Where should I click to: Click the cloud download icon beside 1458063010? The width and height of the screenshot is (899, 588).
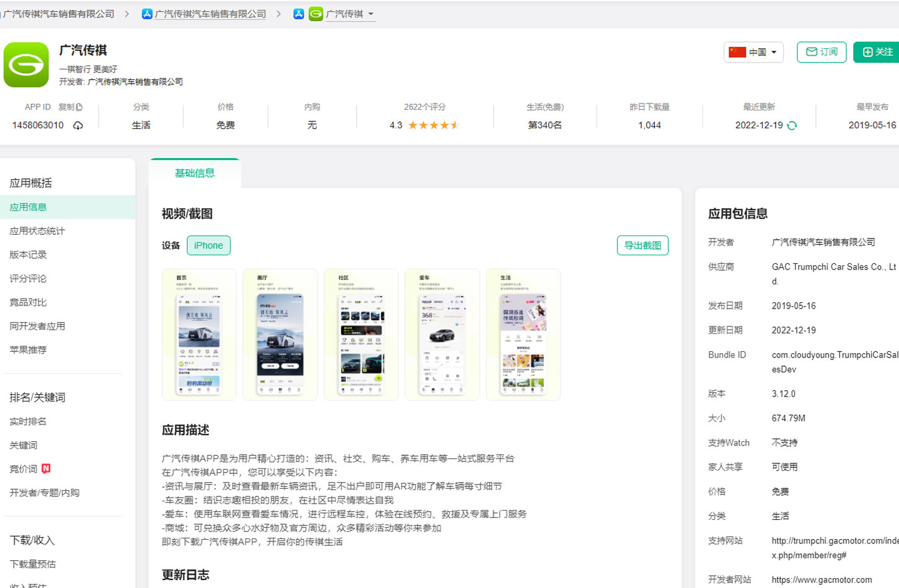pos(78,126)
